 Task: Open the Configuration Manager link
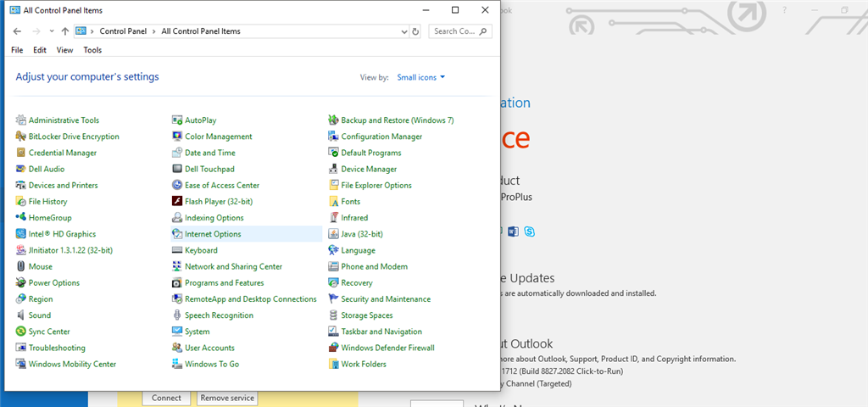(381, 137)
